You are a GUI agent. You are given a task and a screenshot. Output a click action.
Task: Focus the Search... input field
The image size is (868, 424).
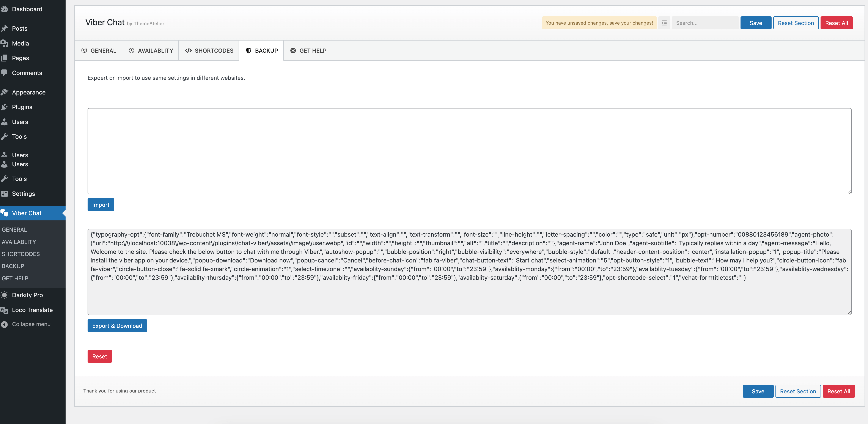705,23
